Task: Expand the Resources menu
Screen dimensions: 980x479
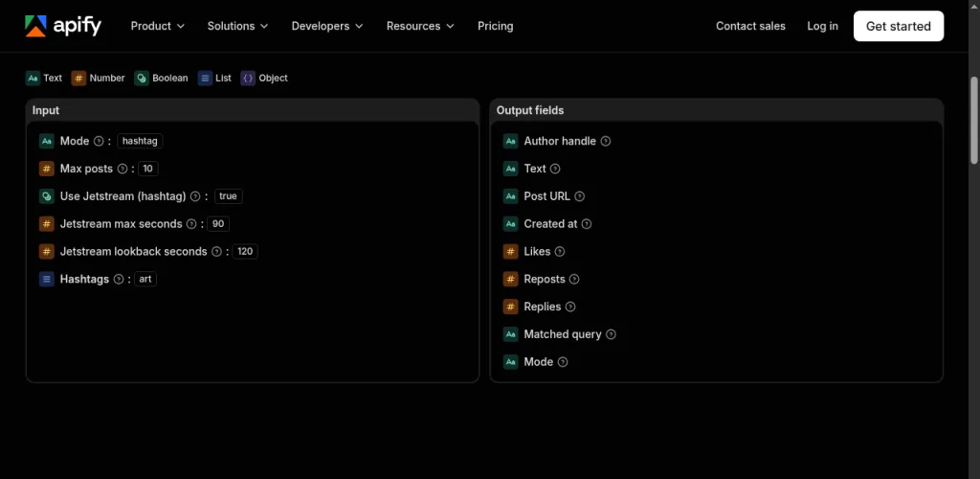Action: (x=420, y=26)
